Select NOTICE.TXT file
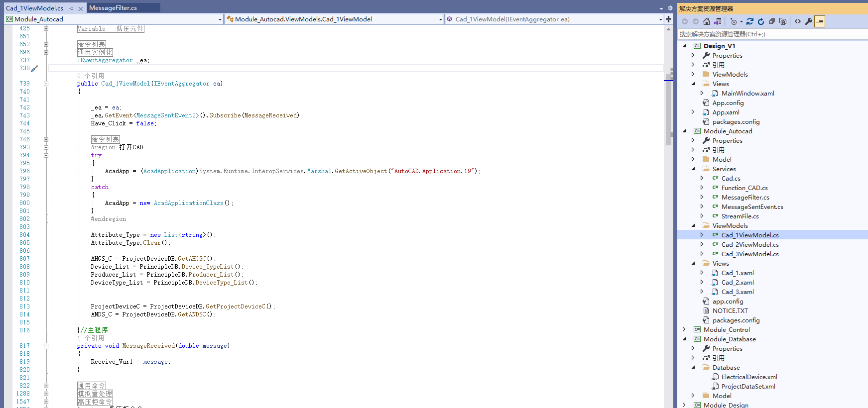 point(730,311)
